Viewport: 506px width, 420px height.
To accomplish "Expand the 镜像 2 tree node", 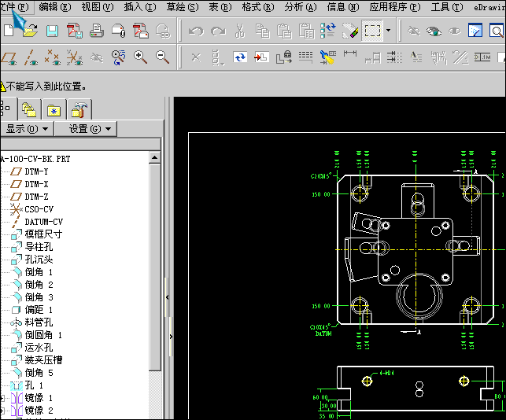I will click(2, 411).
